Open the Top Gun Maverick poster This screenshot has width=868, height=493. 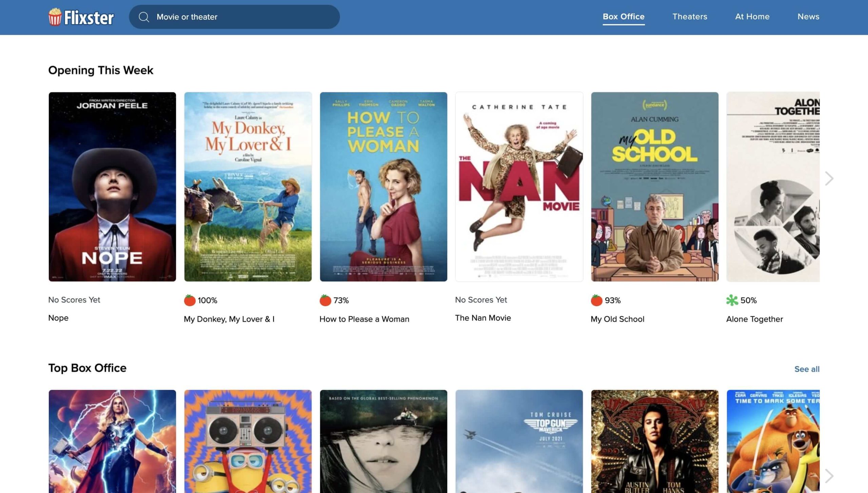click(519, 441)
